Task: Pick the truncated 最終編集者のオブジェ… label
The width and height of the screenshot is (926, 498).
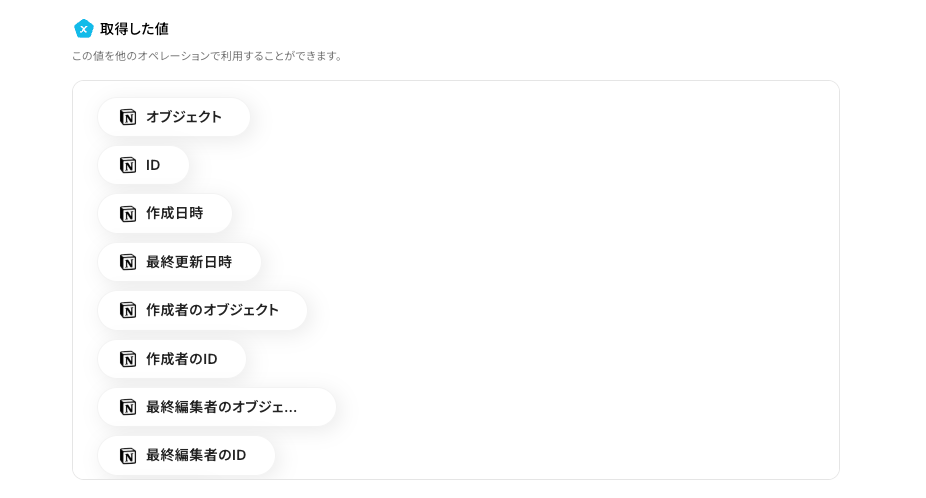Action: coord(221,407)
